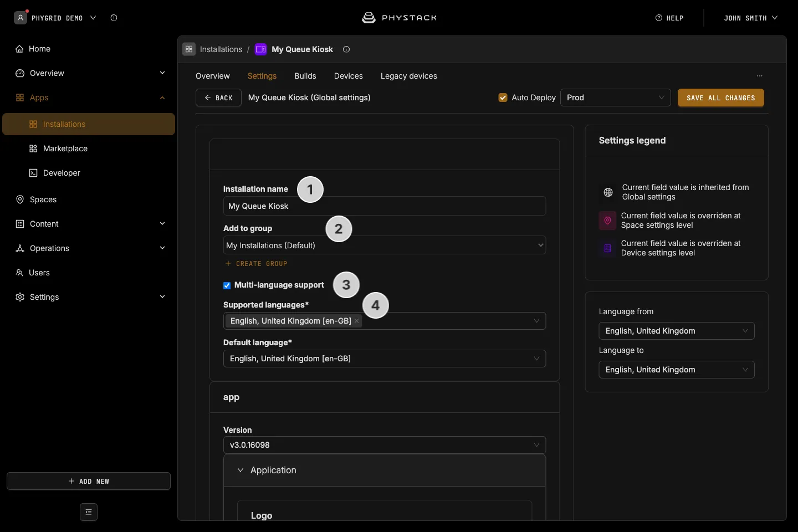
Task: Uncheck Multi-language support checkbox
Action: (x=227, y=285)
